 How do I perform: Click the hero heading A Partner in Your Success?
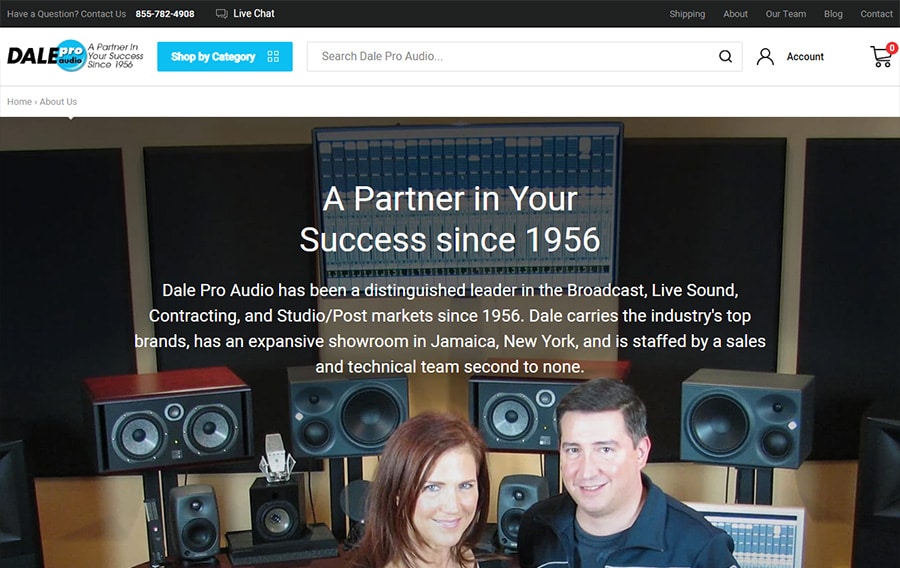click(x=450, y=219)
